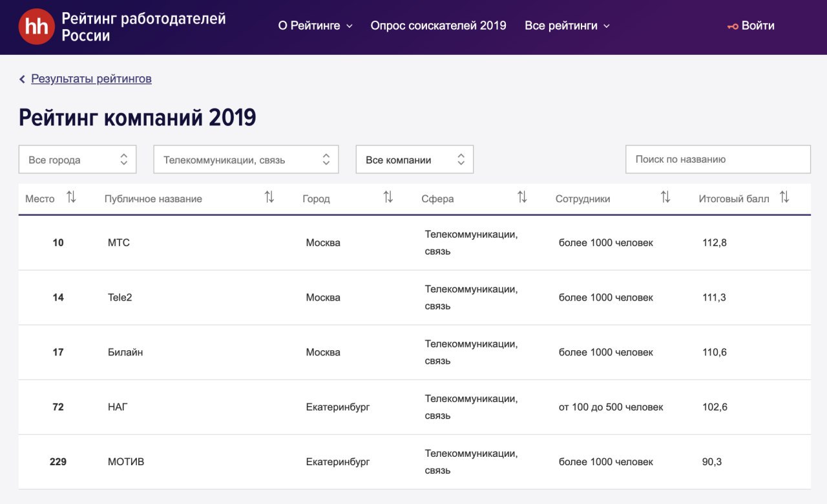827x504 pixels.
Task: Expand the О Рейтинге menu
Action: click(315, 26)
